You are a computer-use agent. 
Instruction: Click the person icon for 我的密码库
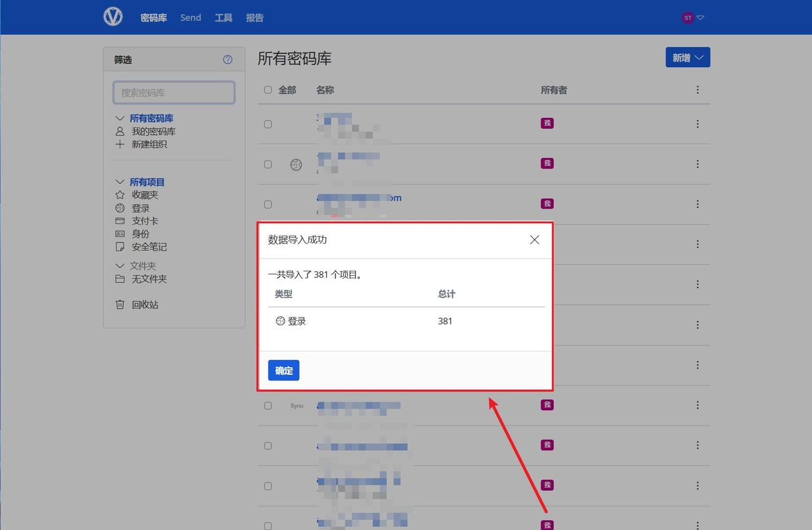pos(120,131)
